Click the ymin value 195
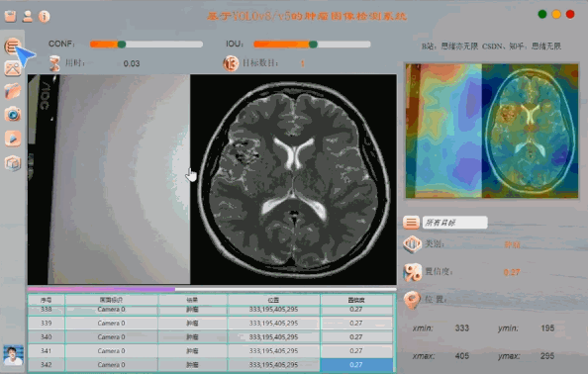This screenshot has width=588, height=374. pyautogui.click(x=547, y=327)
